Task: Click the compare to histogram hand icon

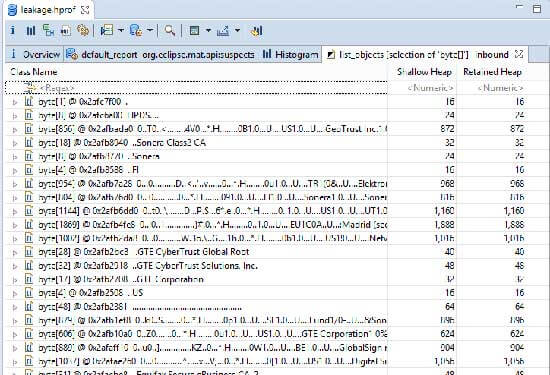Action: click(256, 31)
